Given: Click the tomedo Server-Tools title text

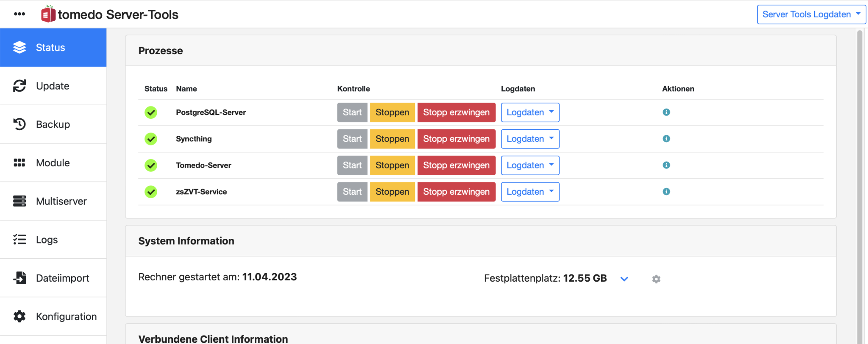Looking at the screenshot, I should point(118,14).
